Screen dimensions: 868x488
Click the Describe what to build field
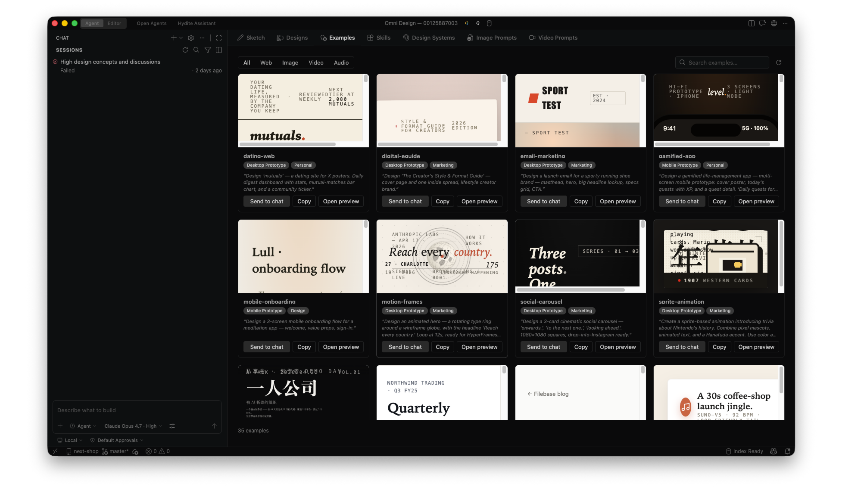137,410
